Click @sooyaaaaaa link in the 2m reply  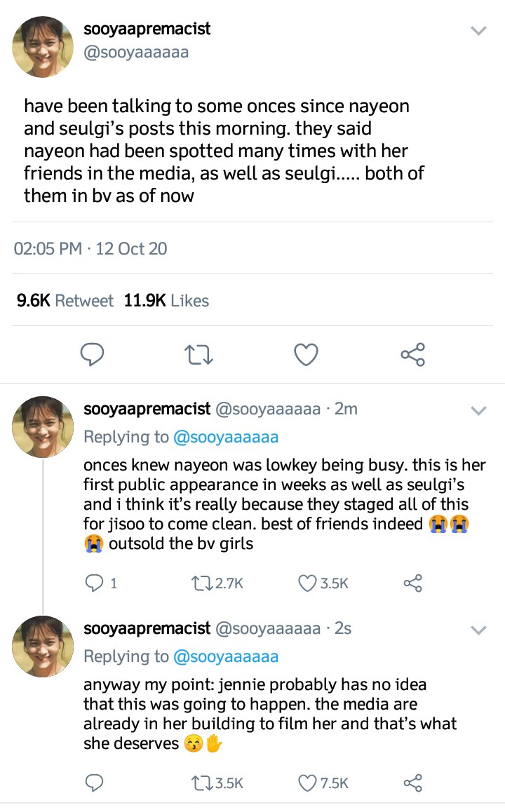tap(226, 437)
